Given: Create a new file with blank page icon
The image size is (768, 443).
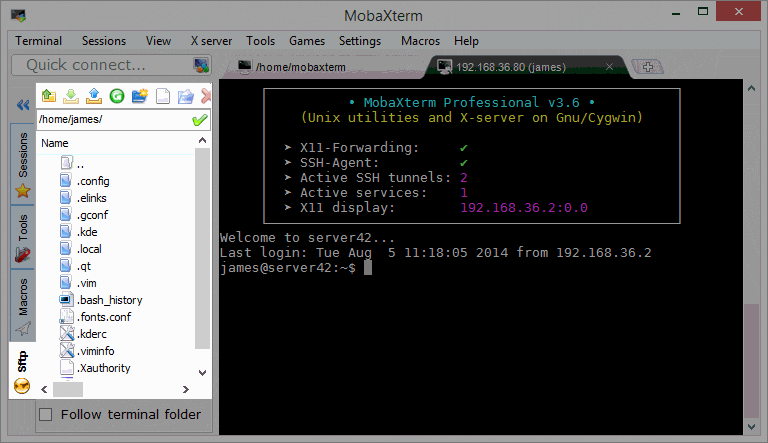Looking at the screenshot, I should click(x=163, y=96).
